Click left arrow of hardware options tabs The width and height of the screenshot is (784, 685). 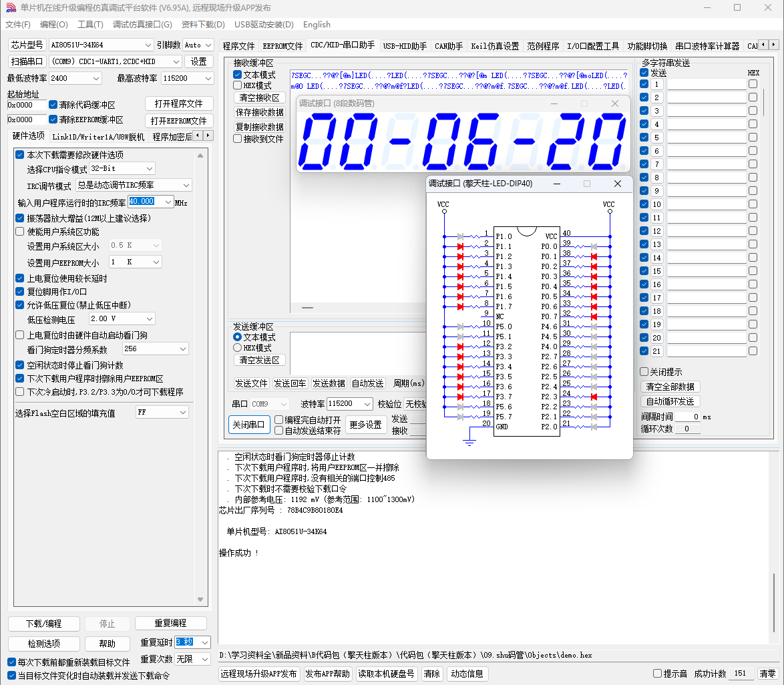198,136
